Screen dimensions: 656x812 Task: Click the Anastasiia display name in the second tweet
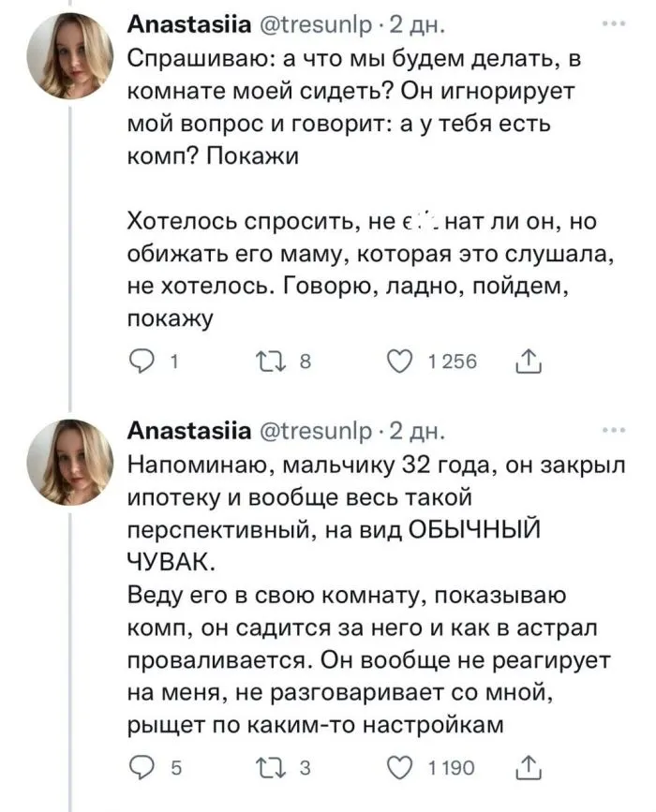pyautogui.click(x=187, y=431)
